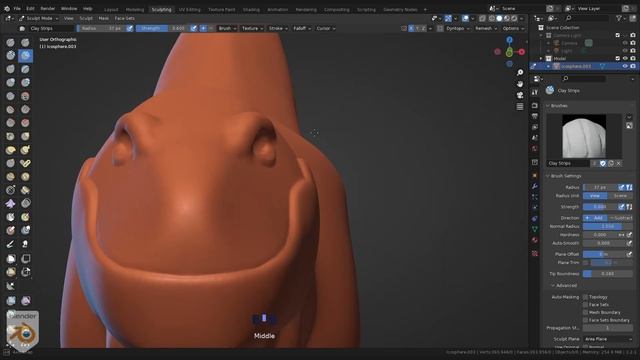Adjust the Normal Radius slider
The height and width of the screenshot is (360, 640).
tap(608, 226)
